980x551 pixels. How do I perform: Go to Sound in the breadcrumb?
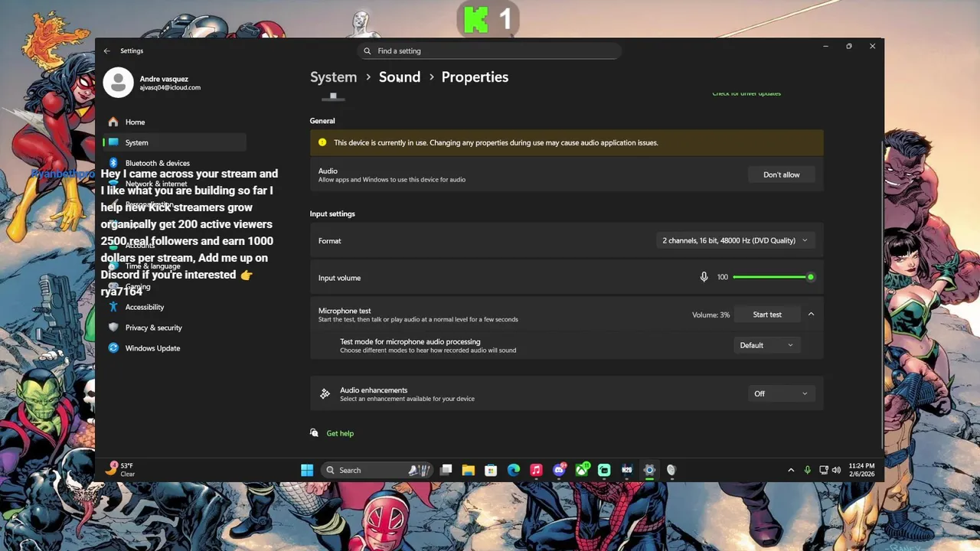pyautogui.click(x=400, y=77)
